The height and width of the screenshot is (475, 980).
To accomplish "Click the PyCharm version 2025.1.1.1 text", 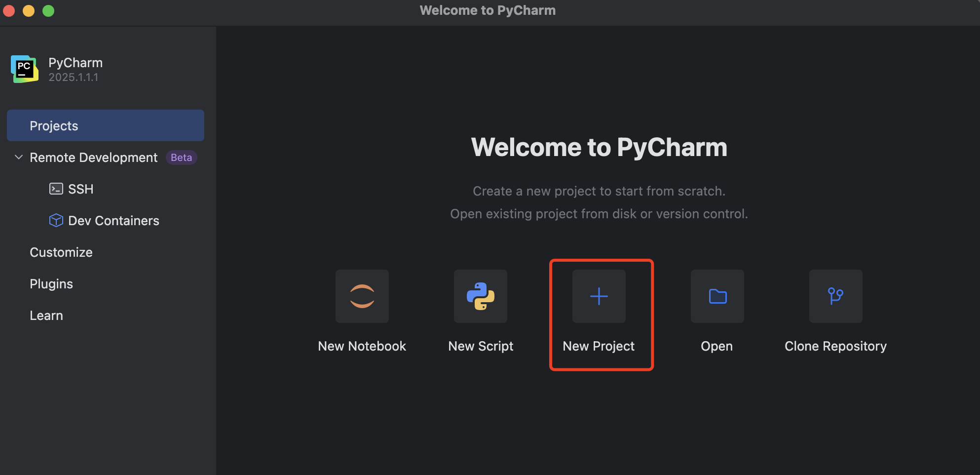I will 73,78.
